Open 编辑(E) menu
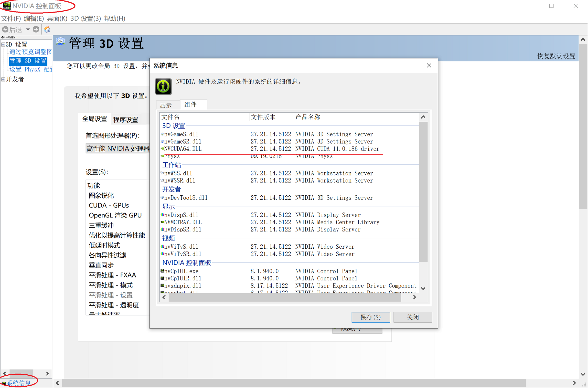588x390 pixels. click(x=34, y=18)
